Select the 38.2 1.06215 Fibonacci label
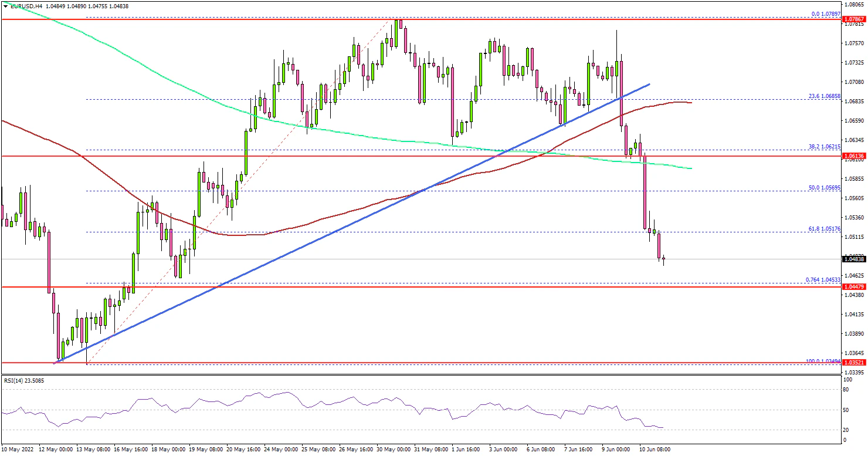Screen dimensions: 868x456 coord(825,147)
